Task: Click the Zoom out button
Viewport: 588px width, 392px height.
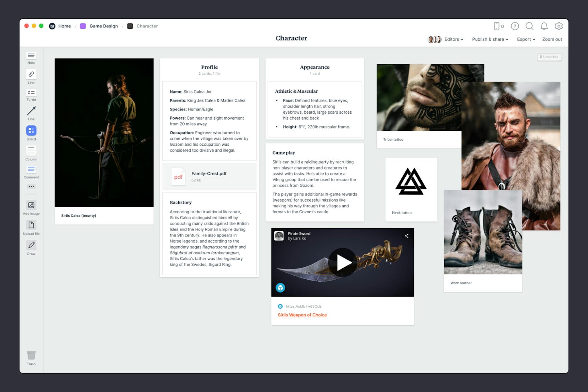Action: point(552,39)
